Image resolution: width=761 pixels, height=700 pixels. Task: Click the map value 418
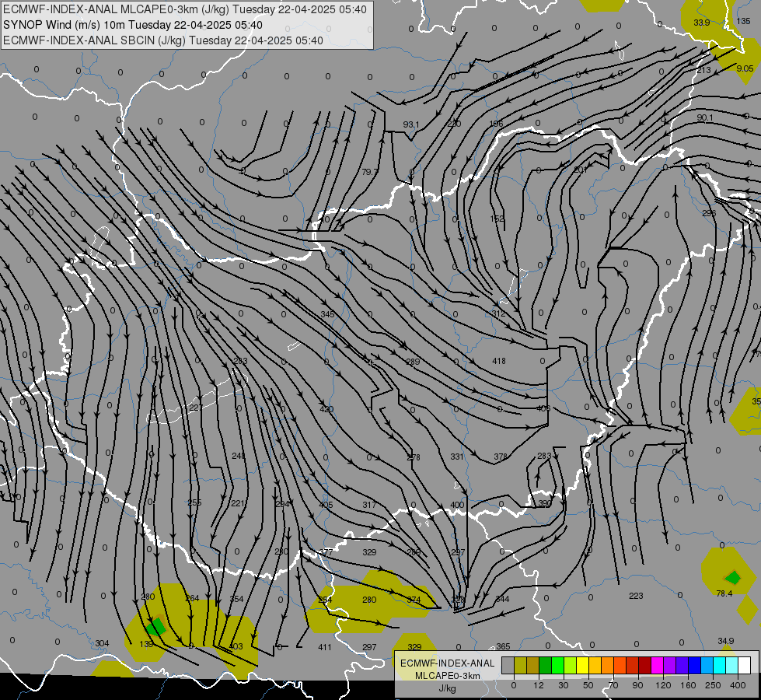click(x=499, y=361)
